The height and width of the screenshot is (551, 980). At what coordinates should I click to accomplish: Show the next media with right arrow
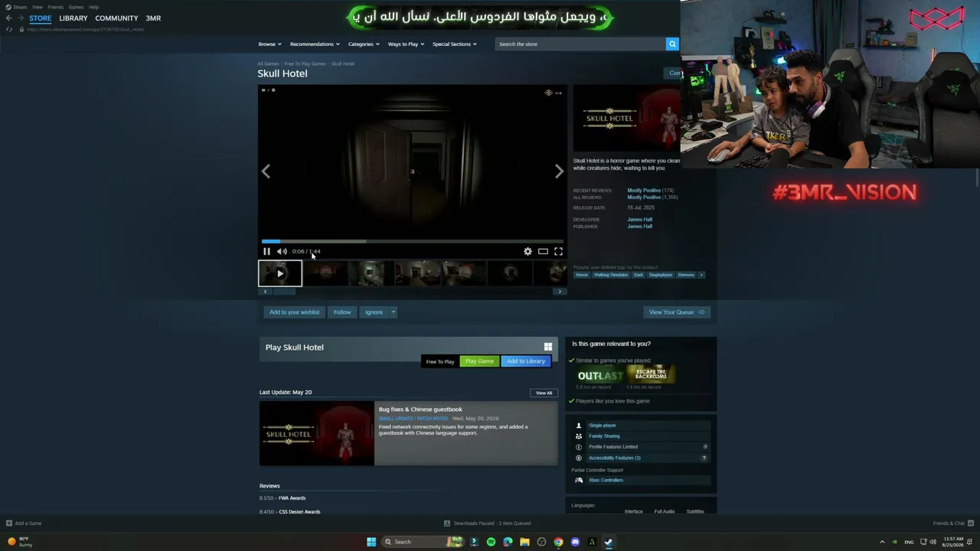[559, 171]
